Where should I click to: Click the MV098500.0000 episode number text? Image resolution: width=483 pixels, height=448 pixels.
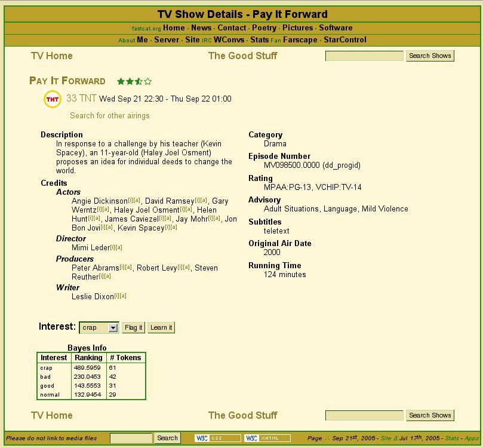(292, 165)
